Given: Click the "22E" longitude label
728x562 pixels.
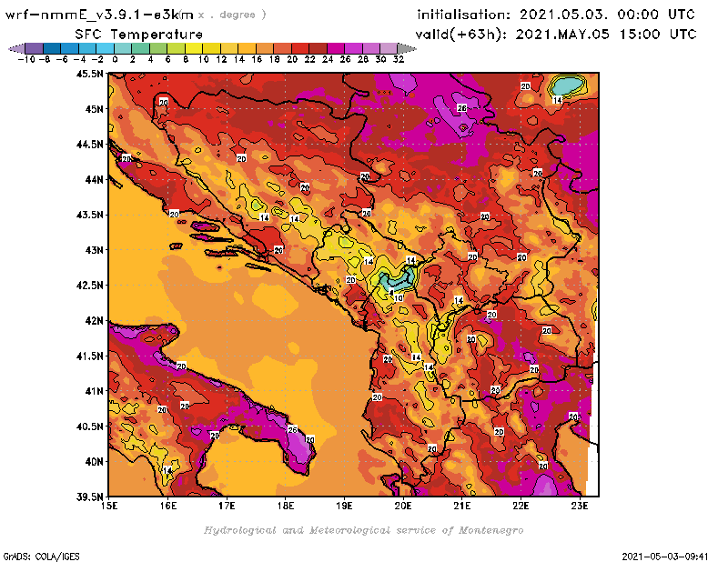Looking at the screenshot, I should tap(521, 506).
